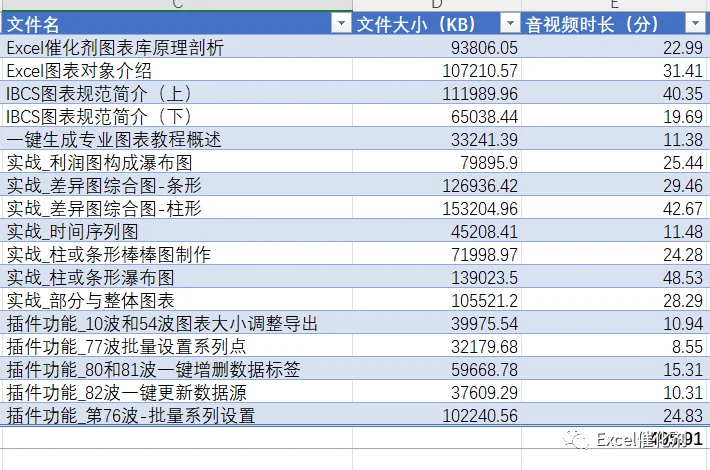
Task: Click duration value 42.67
Action: (683, 208)
